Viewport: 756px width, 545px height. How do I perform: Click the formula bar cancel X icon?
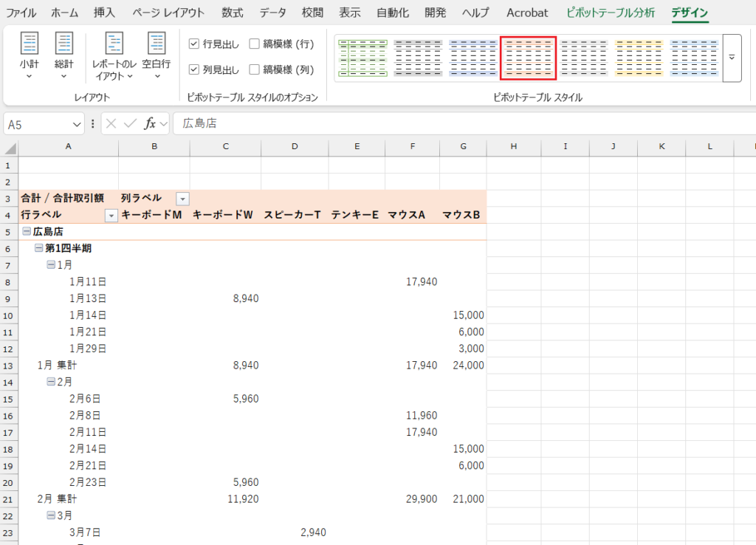[111, 124]
